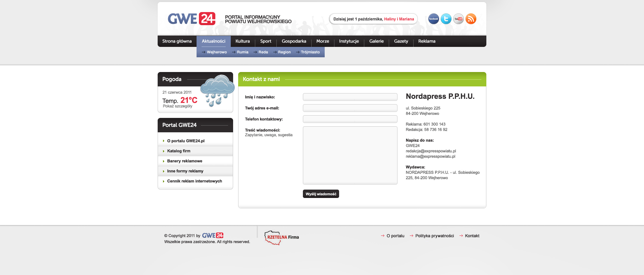The width and height of the screenshot is (644, 275).
Task: Open the Twitter social icon
Action: (446, 19)
